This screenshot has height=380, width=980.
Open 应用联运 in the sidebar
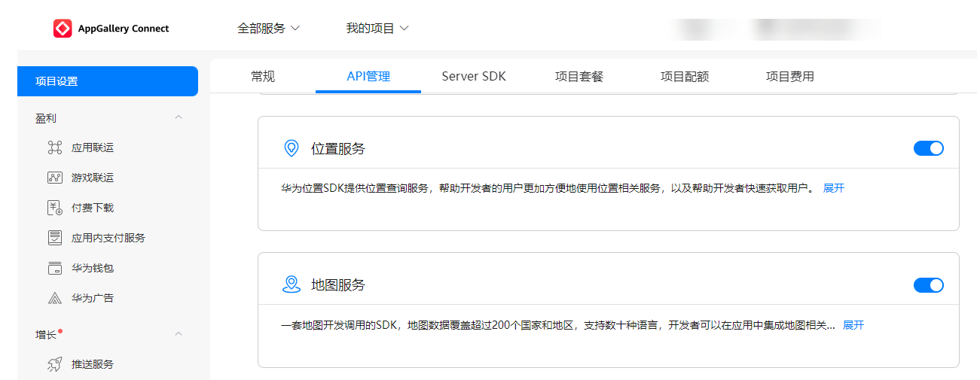[93, 147]
